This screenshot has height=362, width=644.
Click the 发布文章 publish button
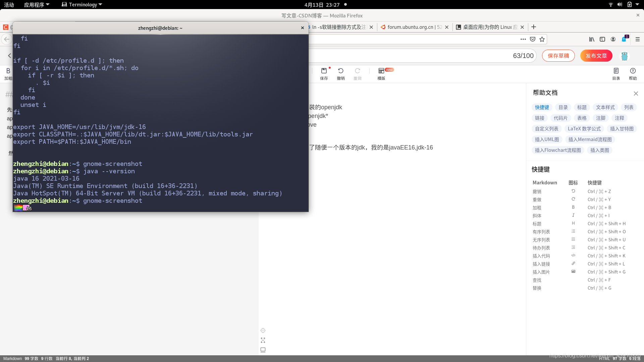596,56
